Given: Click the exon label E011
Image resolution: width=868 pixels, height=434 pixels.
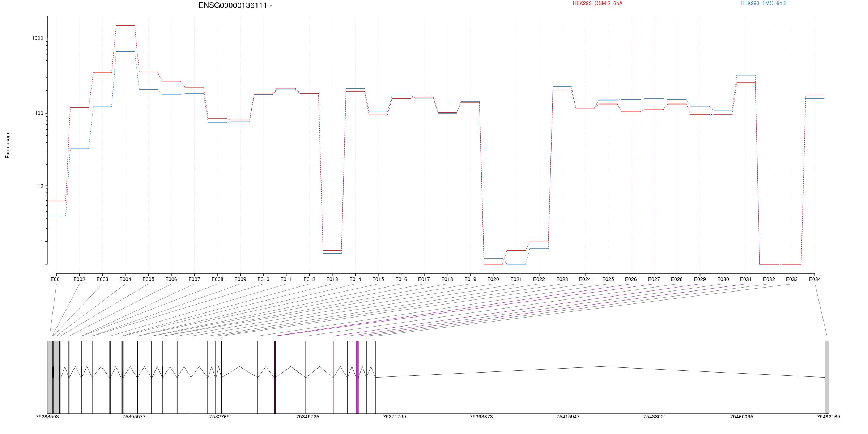Looking at the screenshot, I should 286,279.
